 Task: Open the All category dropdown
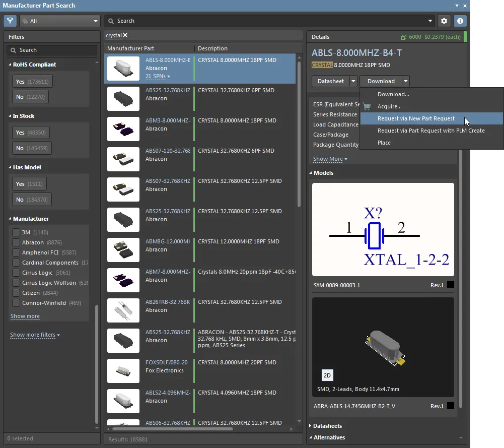[60, 21]
